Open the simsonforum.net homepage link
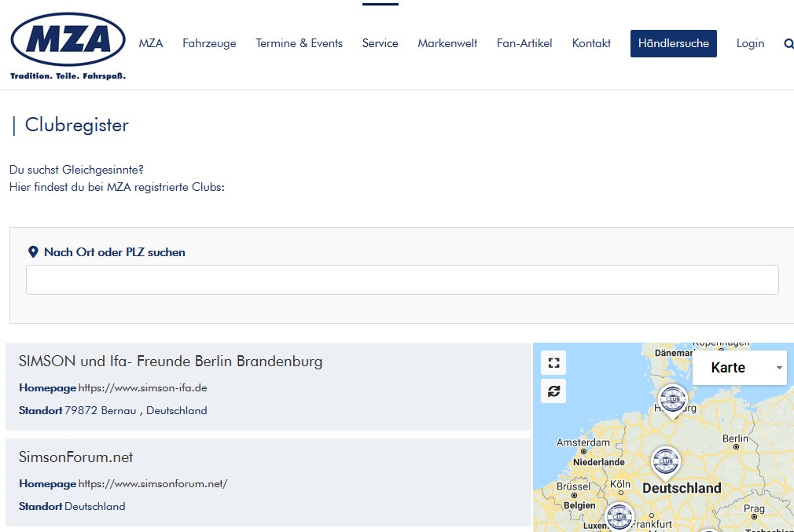Screen dimensions: 794x532 (x=153, y=484)
